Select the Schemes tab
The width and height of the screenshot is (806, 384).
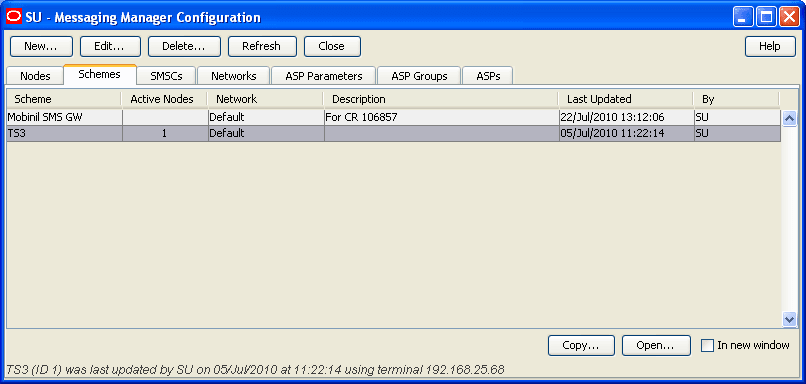point(100,75)
